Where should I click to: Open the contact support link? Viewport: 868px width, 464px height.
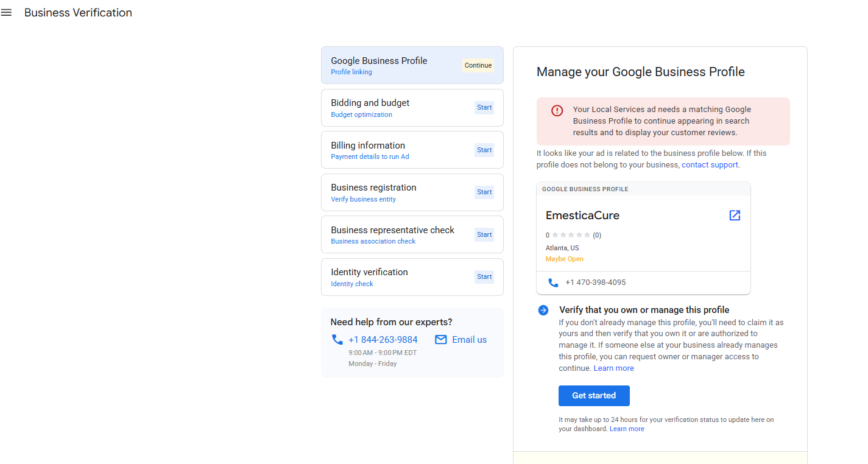coord(710,165)
